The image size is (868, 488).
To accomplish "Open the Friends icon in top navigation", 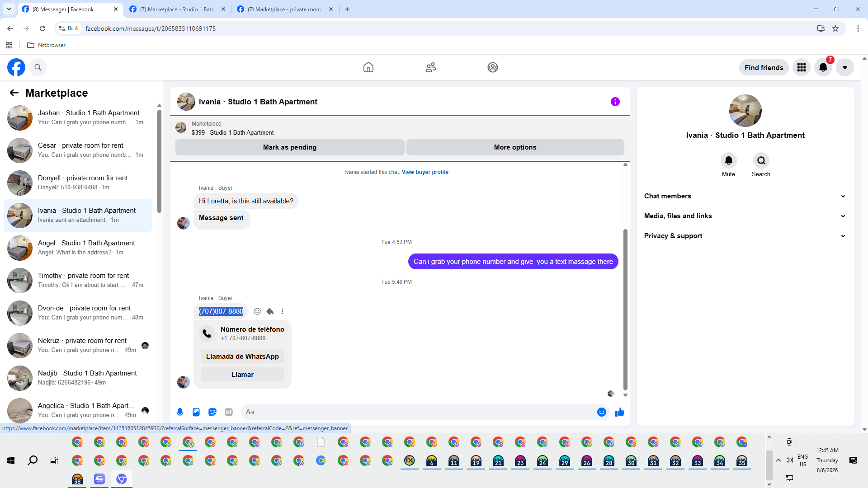I will click(x=431, y=67).
